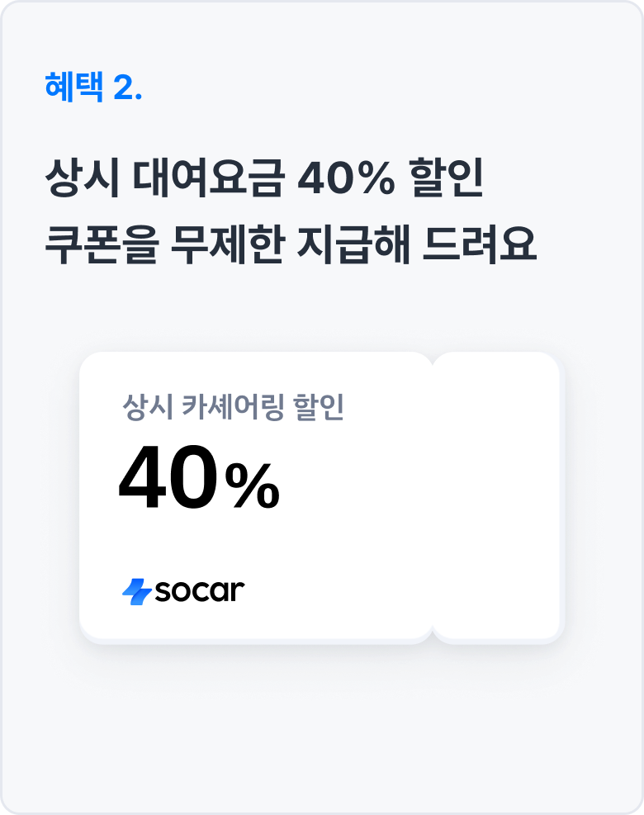Select the blue "혜택 2." label
The width and height of the screenshot is (644, 815).
(x=94, y=88)
